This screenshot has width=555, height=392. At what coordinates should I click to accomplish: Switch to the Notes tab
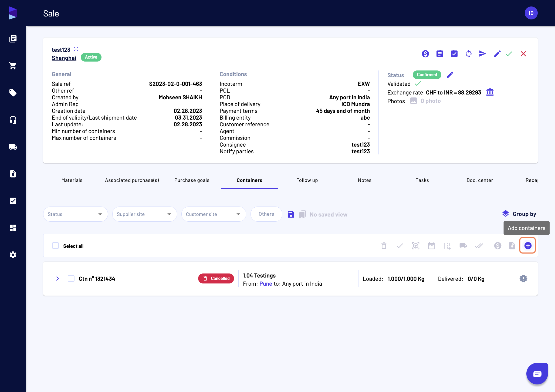(364, 180)
